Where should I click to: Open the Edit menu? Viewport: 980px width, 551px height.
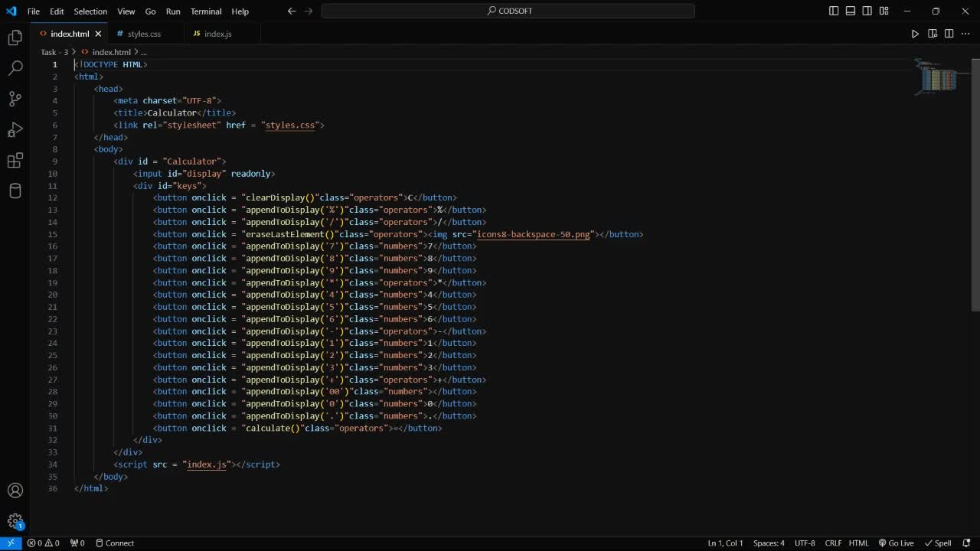point(57,11)
